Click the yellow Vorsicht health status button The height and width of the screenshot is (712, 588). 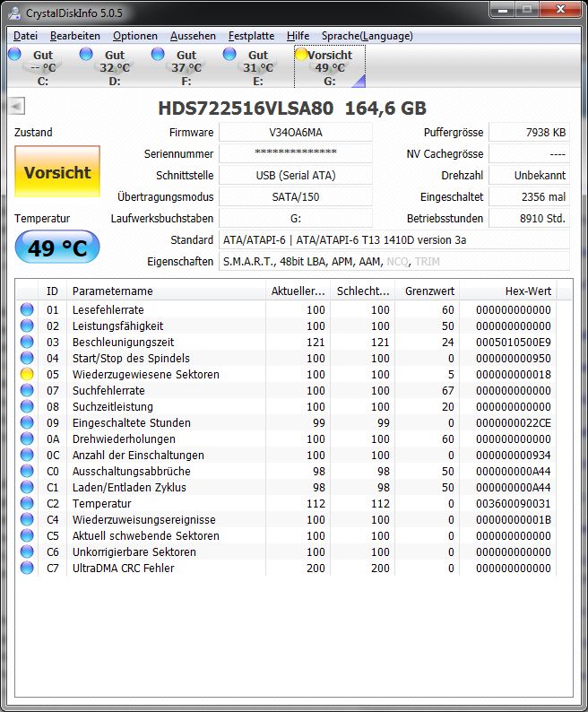pos(57,171)
